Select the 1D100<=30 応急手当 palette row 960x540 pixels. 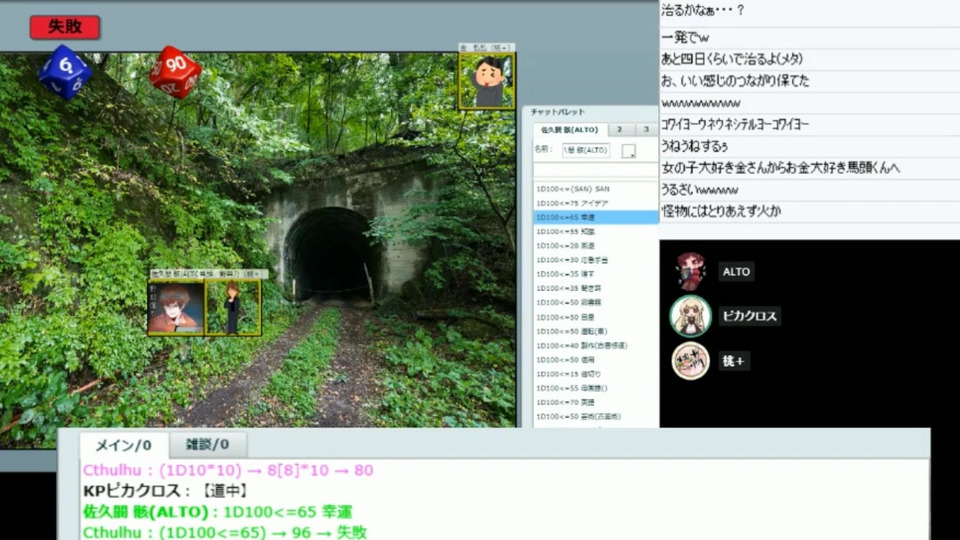pyautogui.click(x=596, y=260)
